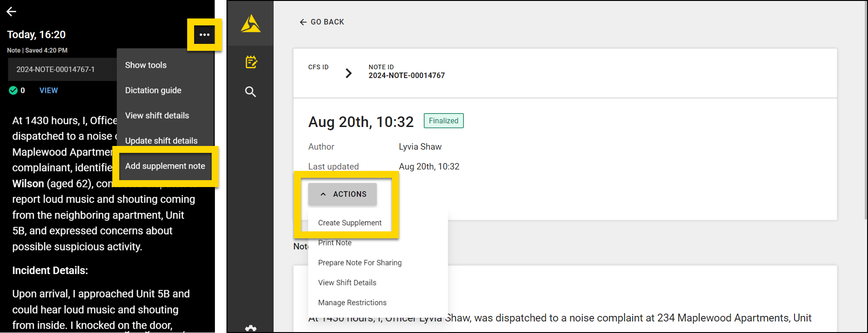Click the yellow app logo in the sidebar
868x333 pixels.
(251, 23)
